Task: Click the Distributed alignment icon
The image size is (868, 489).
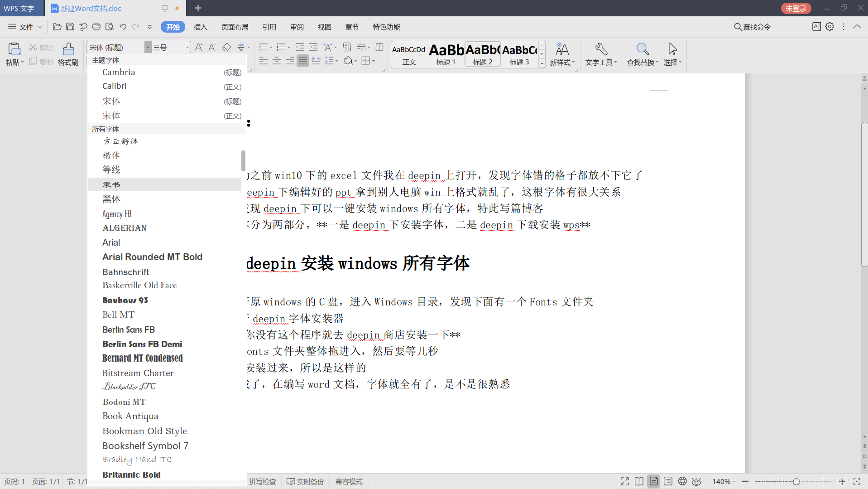Action: click(316, 61)
